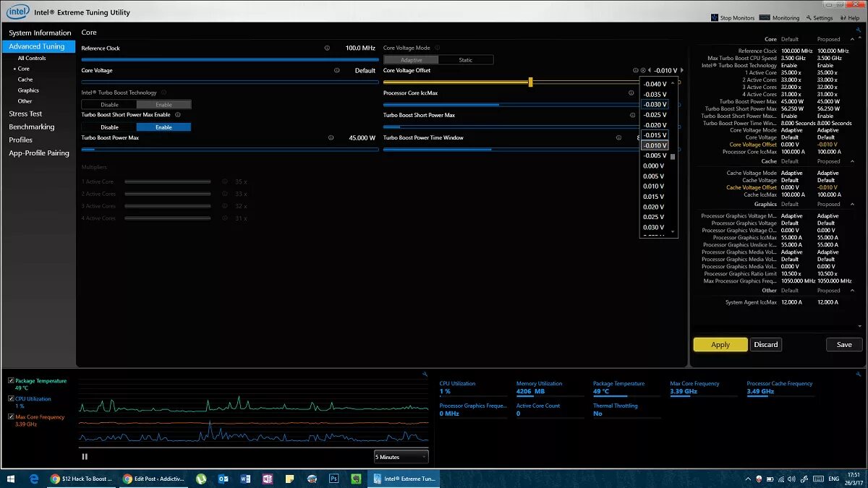868x488 pixels.
Task: Click the Reference Clock slider bar
Action: [x=230, y=60]
